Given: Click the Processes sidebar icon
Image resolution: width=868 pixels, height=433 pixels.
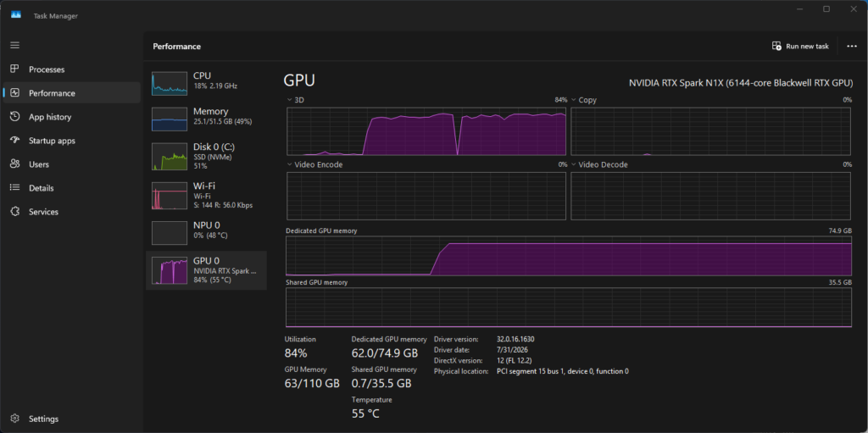Looking at the screenshot, I should coord(15,69).
